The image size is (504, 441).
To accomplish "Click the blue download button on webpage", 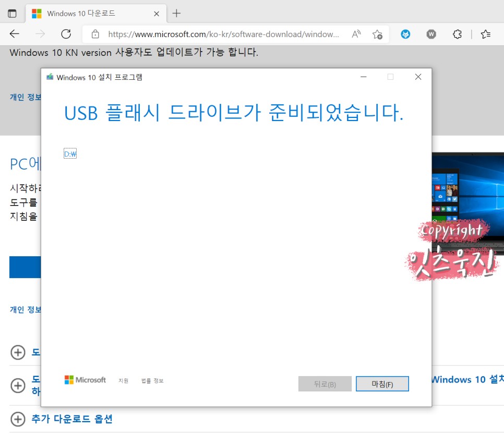I will tap(25, 267).
